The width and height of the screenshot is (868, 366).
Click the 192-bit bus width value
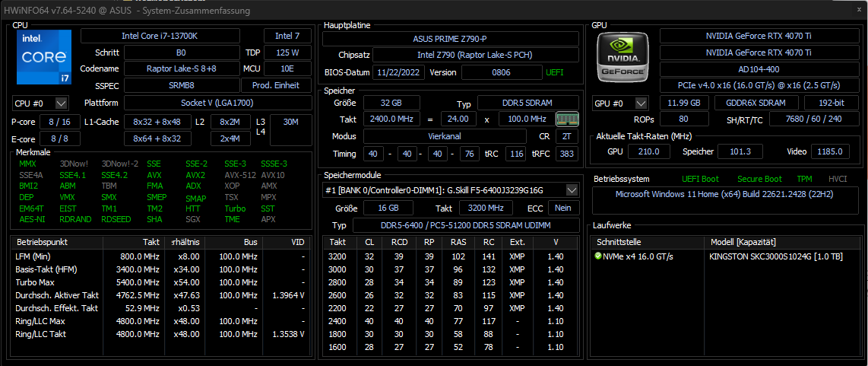point(831,103)
